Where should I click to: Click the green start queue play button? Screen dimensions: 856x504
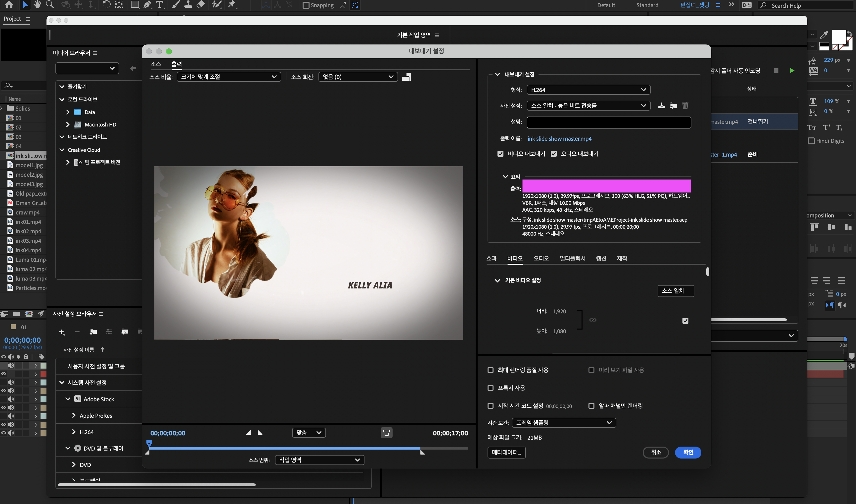point(792,71)
